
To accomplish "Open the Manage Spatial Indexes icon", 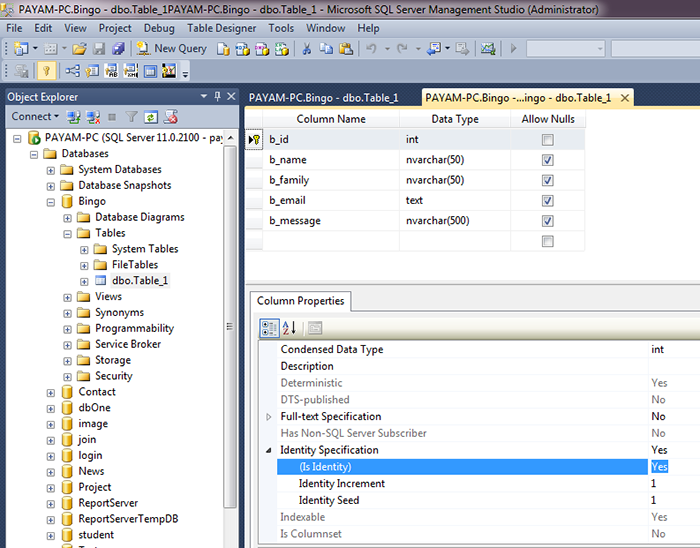I will [169, 71].
